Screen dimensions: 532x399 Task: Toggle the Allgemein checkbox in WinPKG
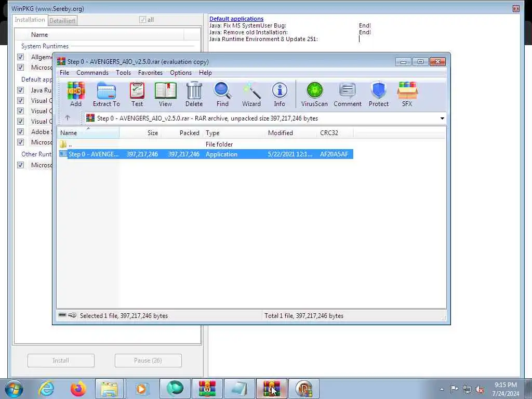21,57
